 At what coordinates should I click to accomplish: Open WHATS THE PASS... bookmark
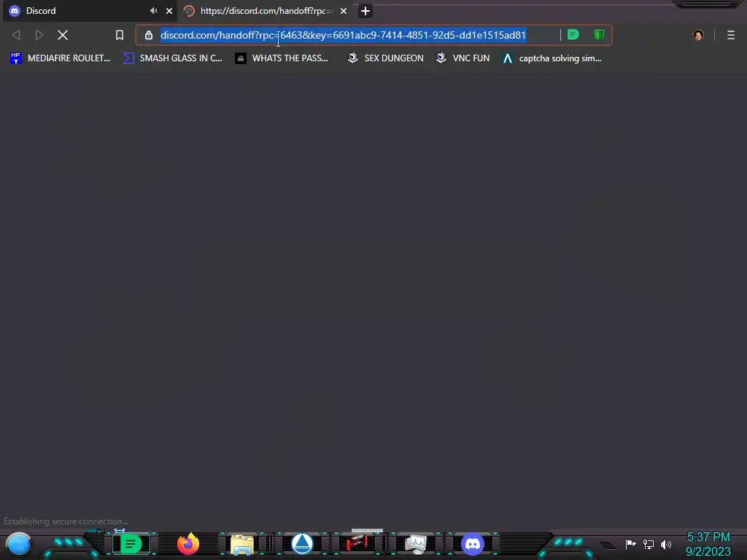click(x=282, y=58)
